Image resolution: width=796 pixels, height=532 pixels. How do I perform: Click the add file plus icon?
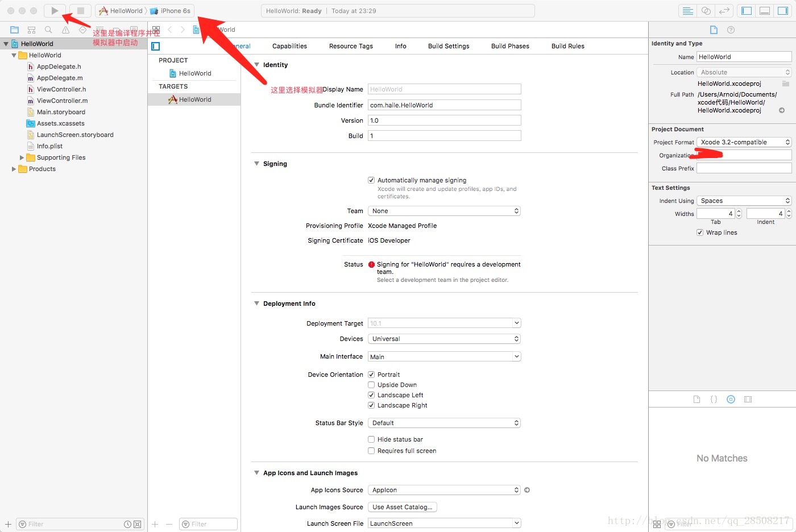pos(8,524)
